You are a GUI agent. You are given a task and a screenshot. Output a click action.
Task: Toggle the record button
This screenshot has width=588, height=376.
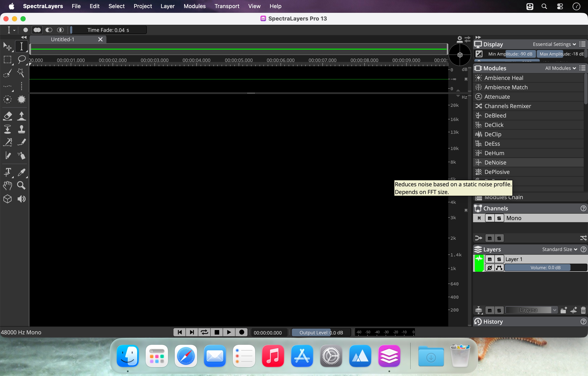[241, 332]
